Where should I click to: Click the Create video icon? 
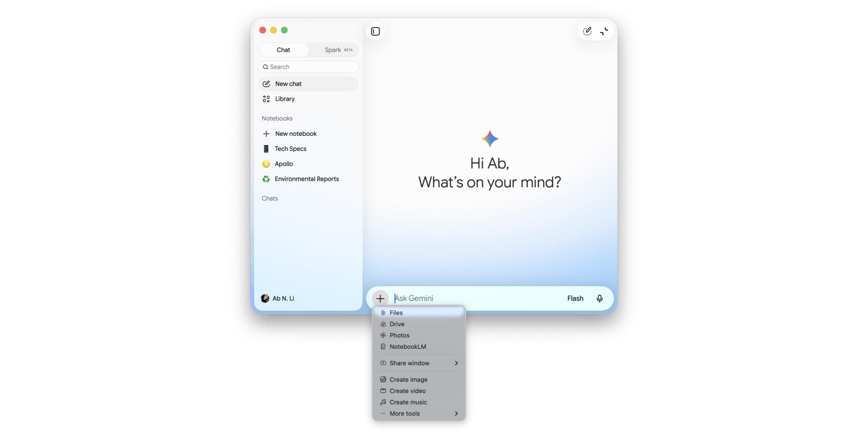(383, 391)
